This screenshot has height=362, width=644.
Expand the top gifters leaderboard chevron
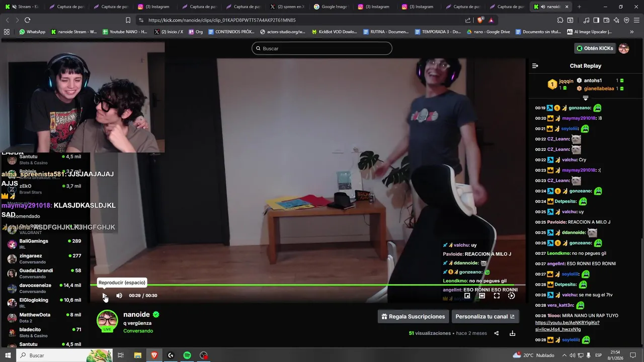click(x=586, y=98)
